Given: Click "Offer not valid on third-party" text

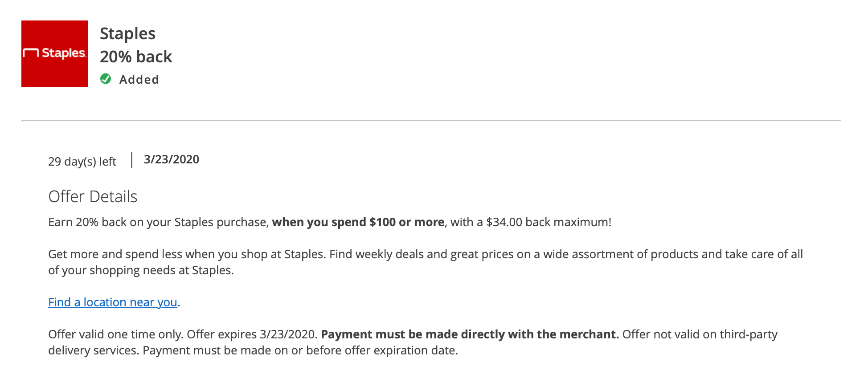Looking at the screenshot, I should [x=700, y=334].
